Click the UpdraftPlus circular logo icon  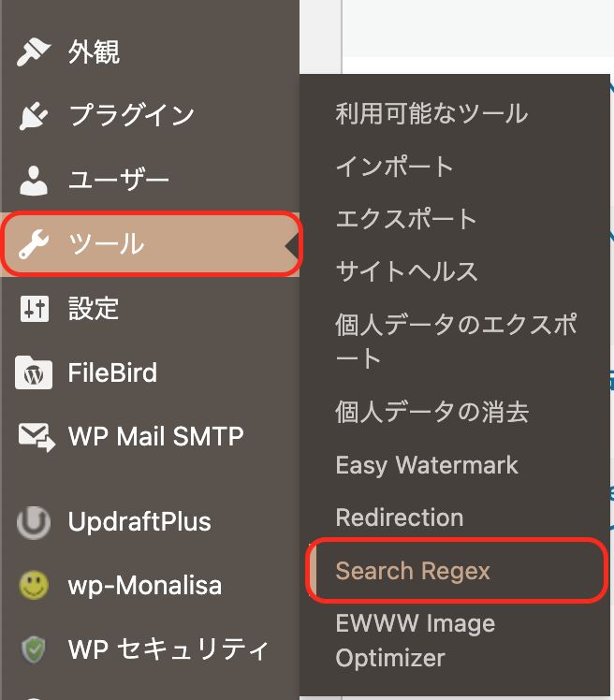(34, 522)
